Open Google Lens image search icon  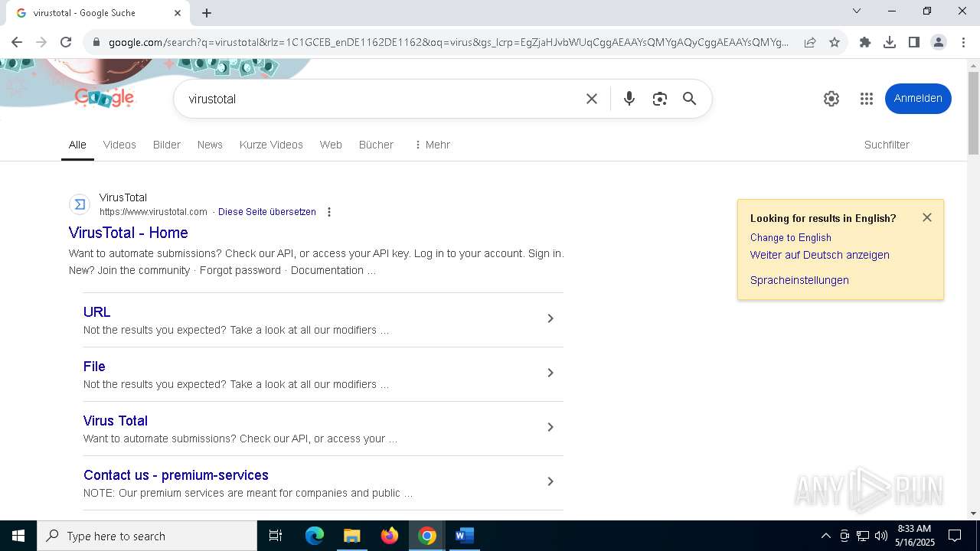click(x=660, y=99)
